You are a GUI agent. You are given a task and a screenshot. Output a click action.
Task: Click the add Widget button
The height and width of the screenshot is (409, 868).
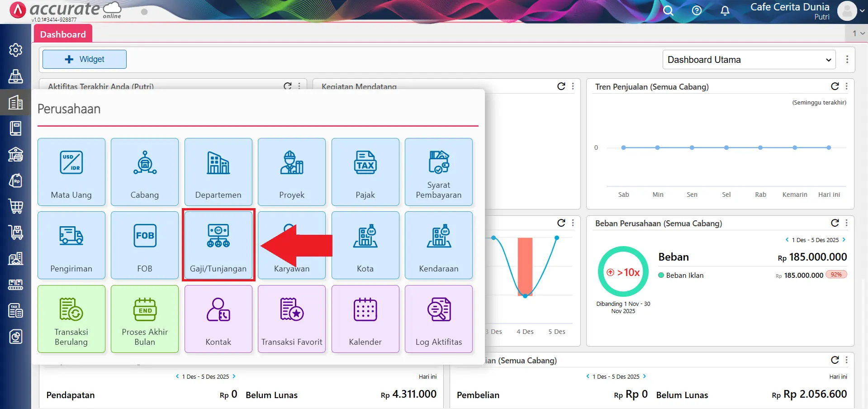[x=85, y=59]
